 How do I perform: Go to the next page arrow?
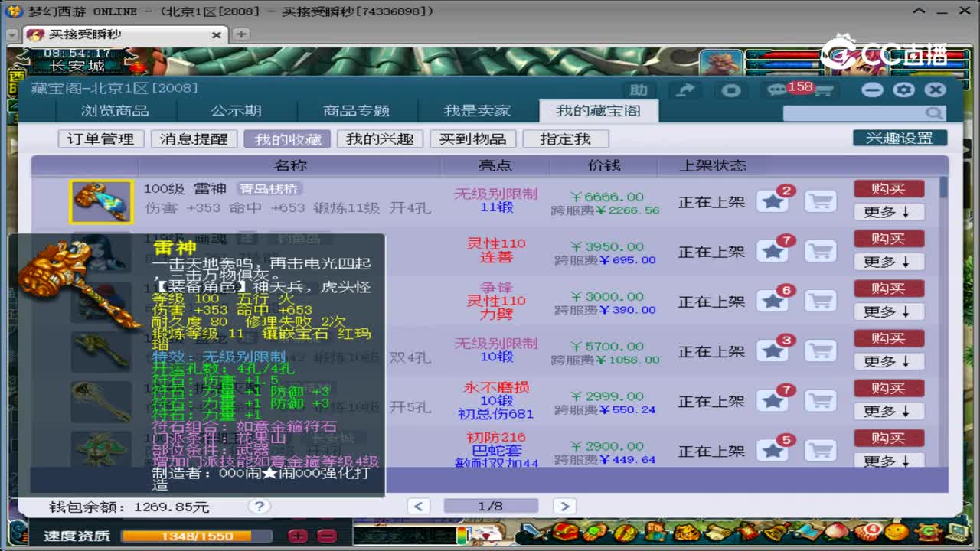[564, 506]
